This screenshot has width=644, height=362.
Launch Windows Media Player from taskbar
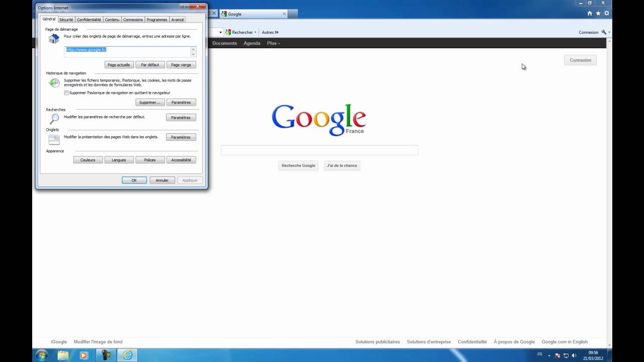point(84,355)
